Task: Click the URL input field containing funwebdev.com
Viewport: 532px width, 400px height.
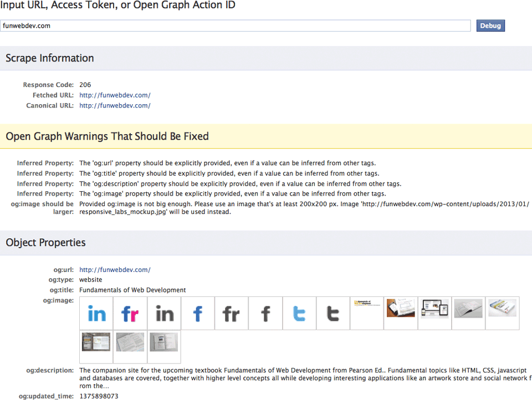Action: [x=235, y=25]
